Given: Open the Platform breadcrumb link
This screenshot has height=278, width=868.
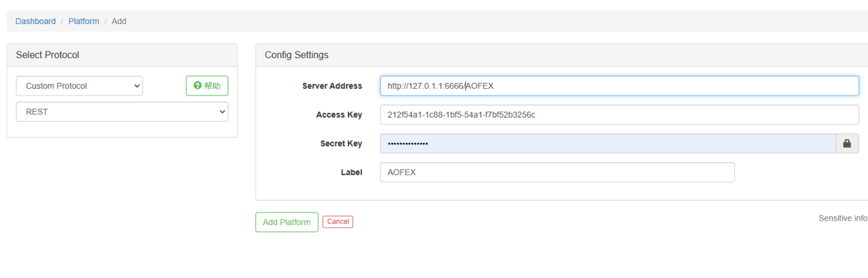Looking at the screenshot, I should pos(83,21).
